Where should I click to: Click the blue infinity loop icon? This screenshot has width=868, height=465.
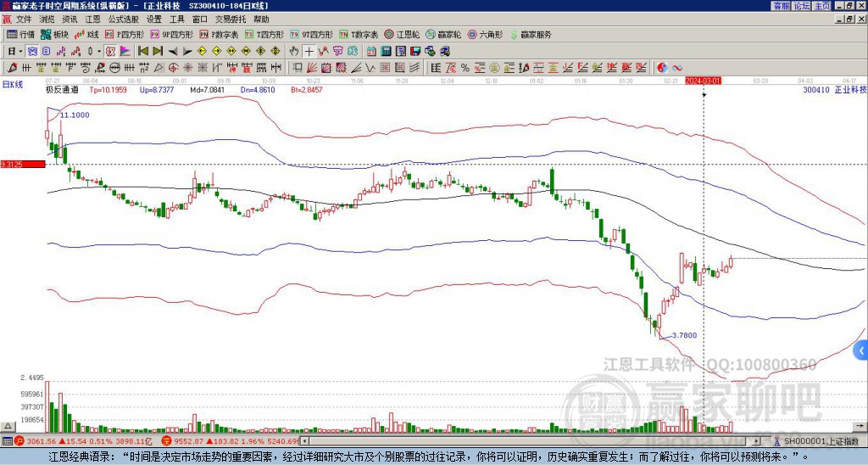pyautogui.click(x=677, y=68)
